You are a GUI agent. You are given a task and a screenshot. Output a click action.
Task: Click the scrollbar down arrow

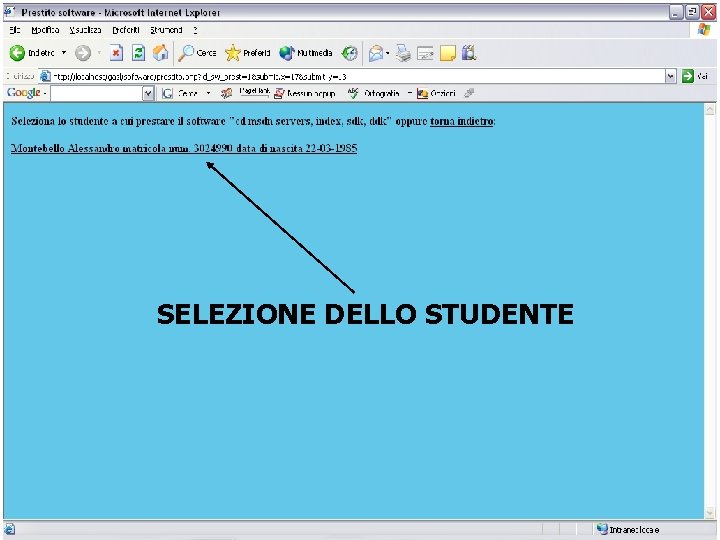pyautogui.click(x=709, y=513)
